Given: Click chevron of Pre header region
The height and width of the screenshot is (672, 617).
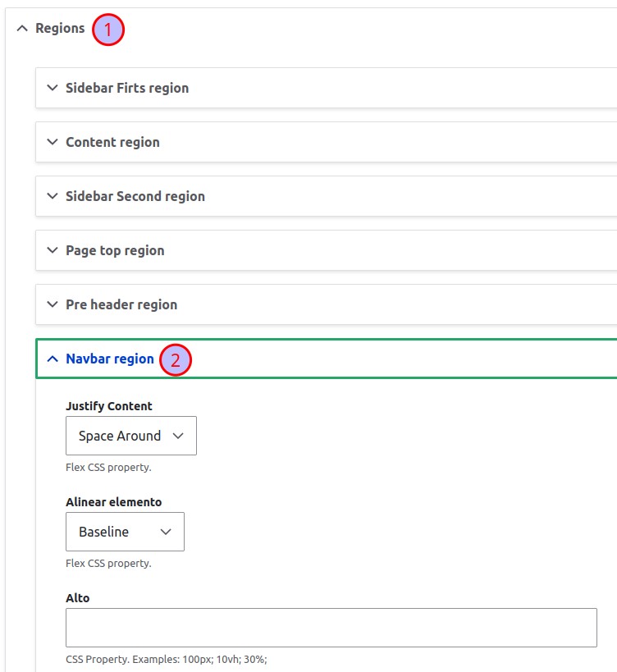Looking at the screenshot, I should pos(53,304).
